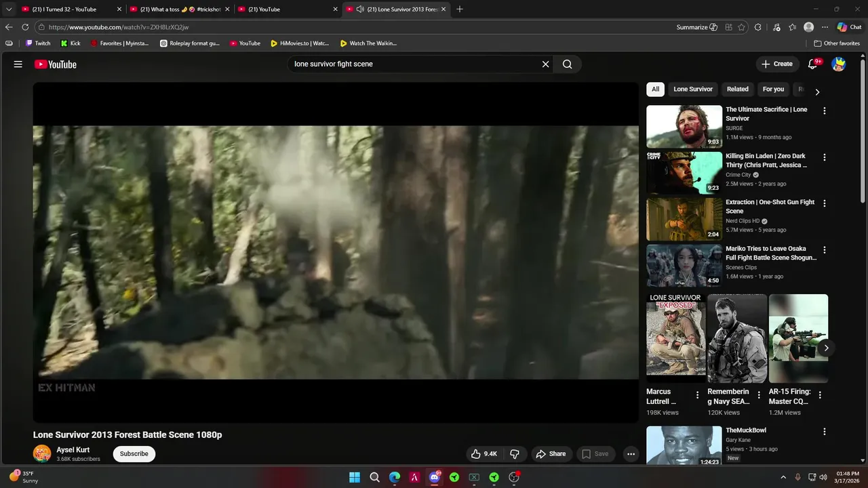Open the Aysel Kurt channel name link
The width and height of the screenshot is (868, 488).
(73, 450)
